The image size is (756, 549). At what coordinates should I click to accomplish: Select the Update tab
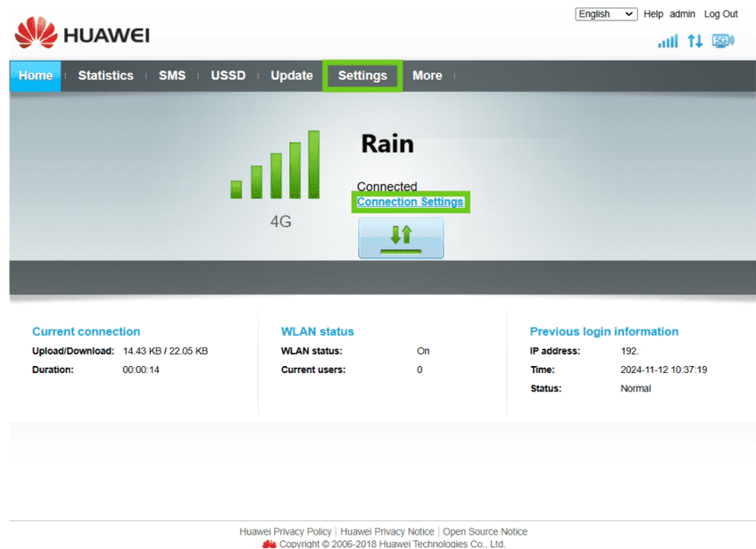click(x=292, y=76)
